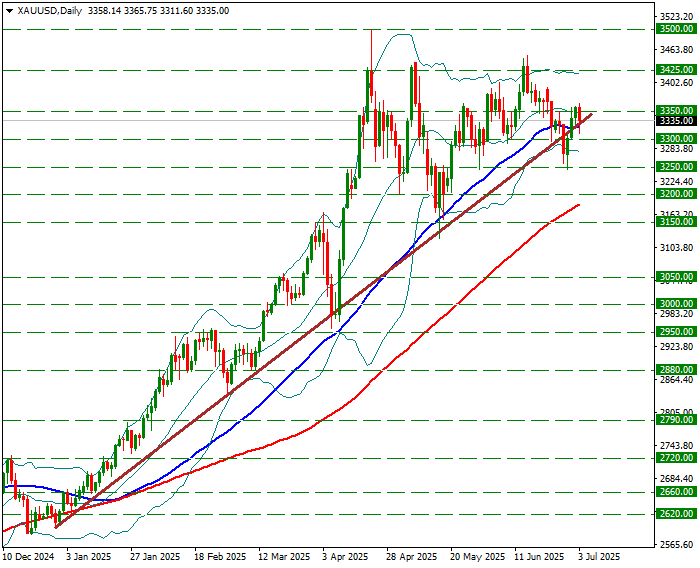This screenshot has height=568, width=700.
Task: Click the 27 Jan 2025 date label
Action: tap(155, 557)
